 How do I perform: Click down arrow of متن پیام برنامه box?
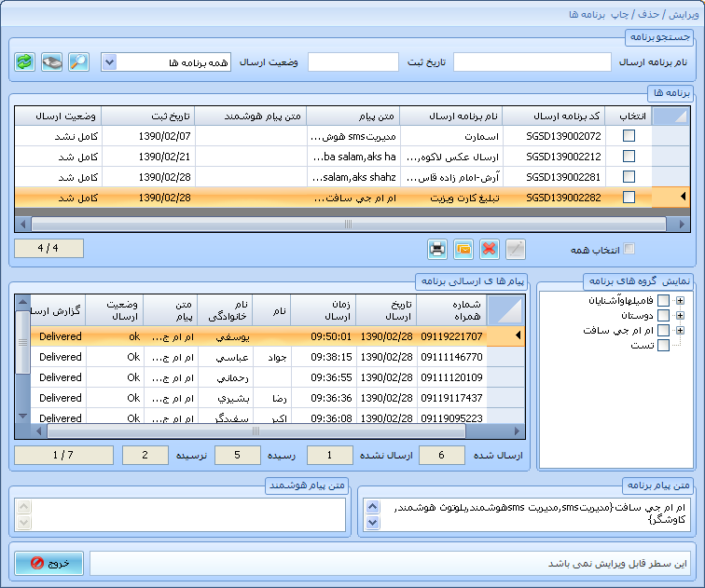pos(372,523)
